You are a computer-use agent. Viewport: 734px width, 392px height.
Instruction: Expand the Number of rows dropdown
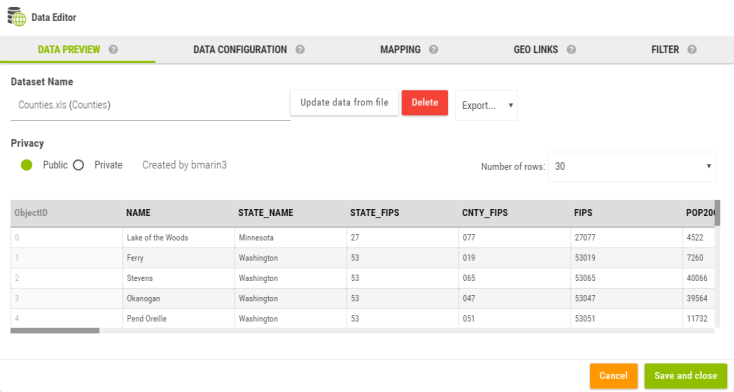631,166
